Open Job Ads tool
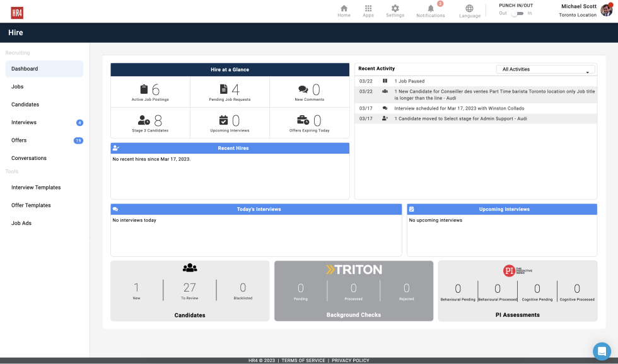This screenshot has height=364, width=618. pyautogui.click(x=21, y=223)
